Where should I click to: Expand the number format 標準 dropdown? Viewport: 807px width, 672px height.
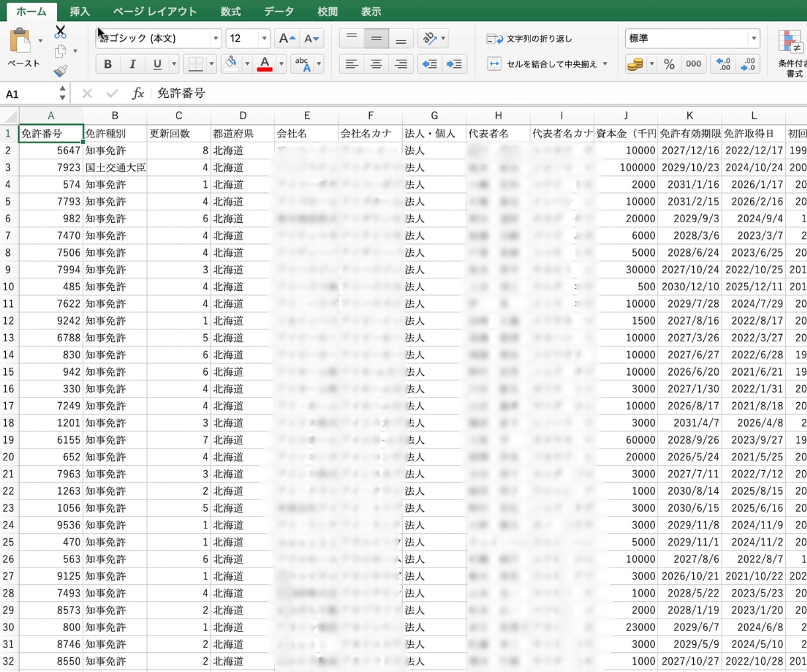point(753,38)
